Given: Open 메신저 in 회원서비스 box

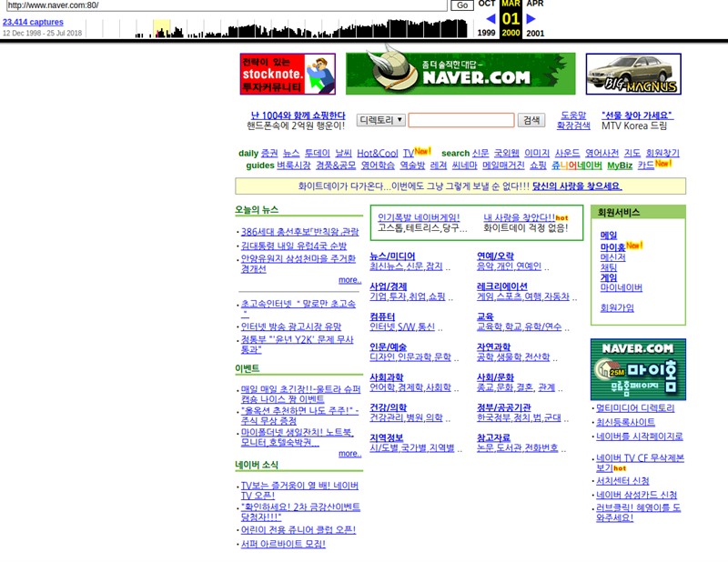Looking at the screenshot, I should click(612, 257).
